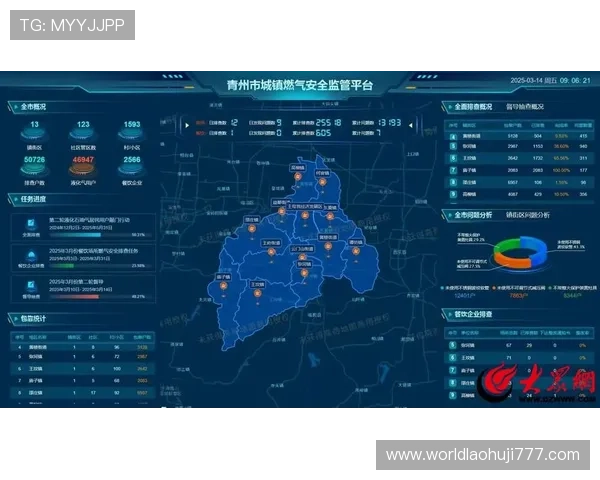Click row 9 高柳镇 in the 排查概况 table
600x480 pixels.
click(x=519, y=194)
